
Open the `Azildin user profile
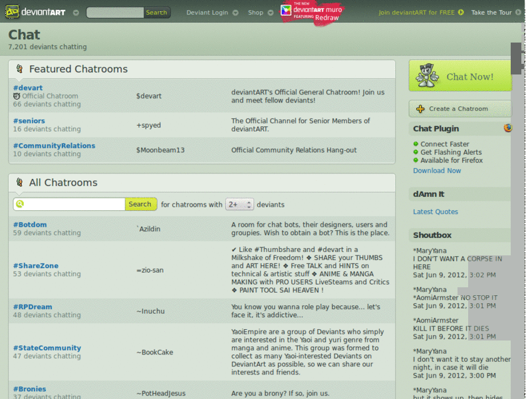148,229
